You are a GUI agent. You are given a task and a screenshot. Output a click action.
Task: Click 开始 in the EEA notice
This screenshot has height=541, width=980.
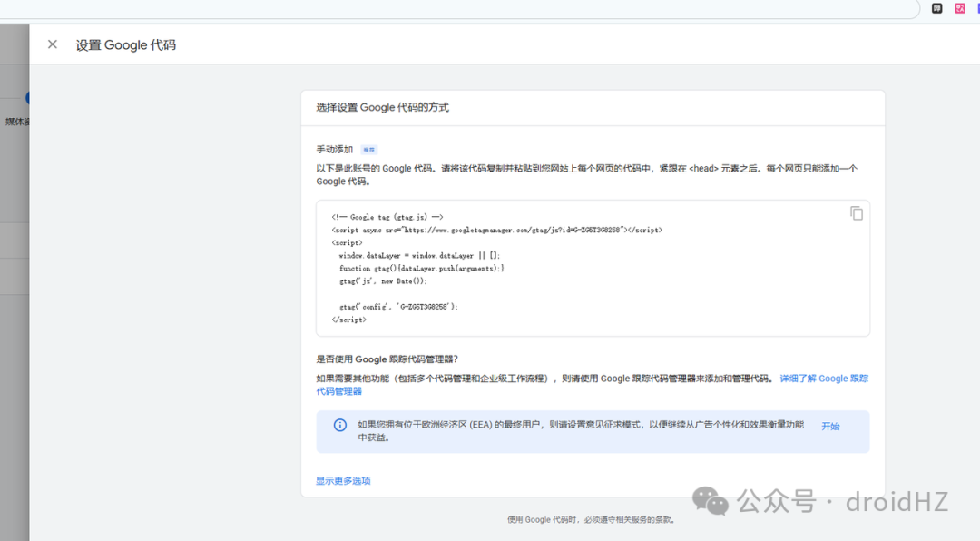tap(830, 426)
